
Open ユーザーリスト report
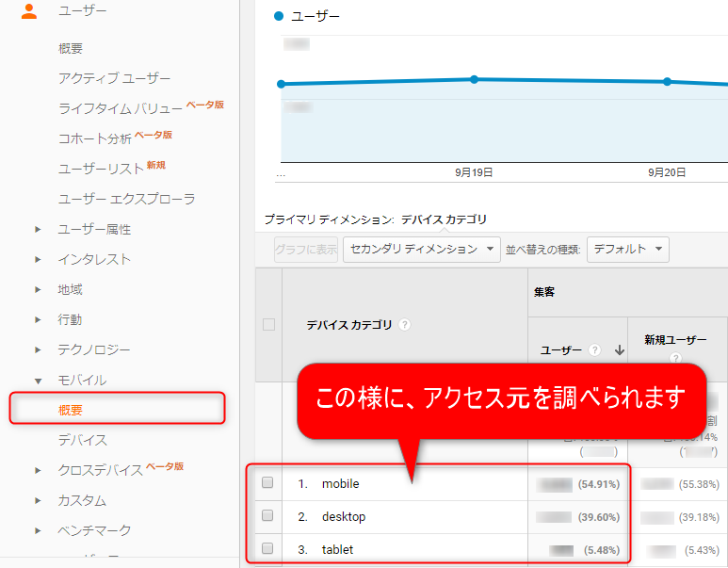101,169
